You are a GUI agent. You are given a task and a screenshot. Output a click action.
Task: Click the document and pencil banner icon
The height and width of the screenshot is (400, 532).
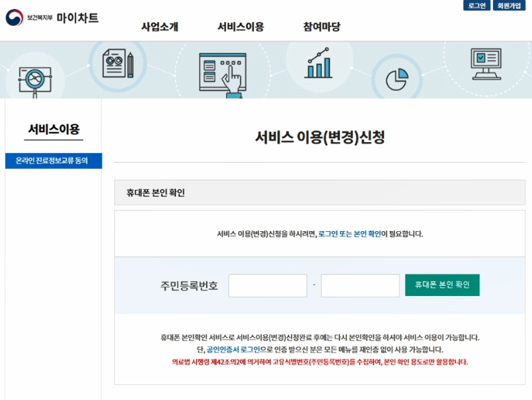tap(117, 64)
